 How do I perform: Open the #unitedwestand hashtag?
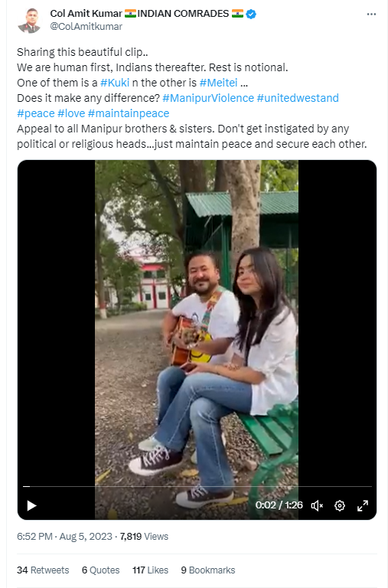click(298, 98)
